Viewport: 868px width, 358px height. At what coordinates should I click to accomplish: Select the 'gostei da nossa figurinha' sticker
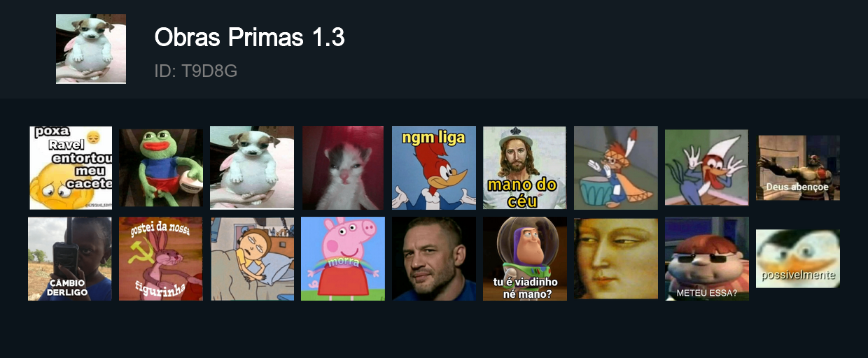pyautogui.click(x=161, y=259)
